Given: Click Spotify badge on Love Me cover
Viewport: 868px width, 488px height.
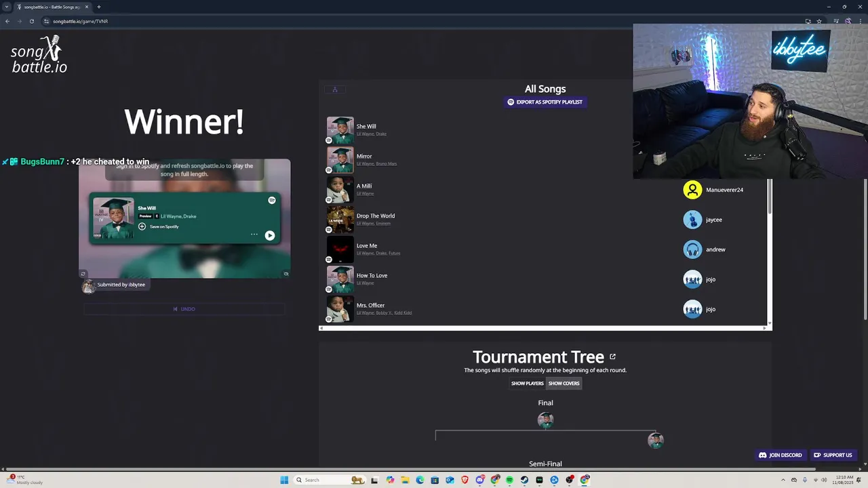Looking at the screenshot, I should (329, 260).
